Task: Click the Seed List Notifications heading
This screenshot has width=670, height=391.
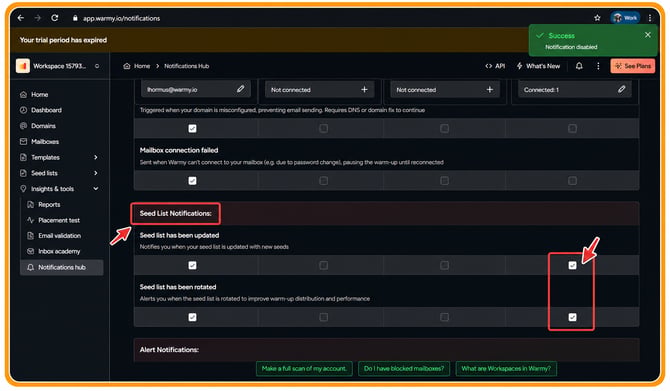Action: click(176, 213)
